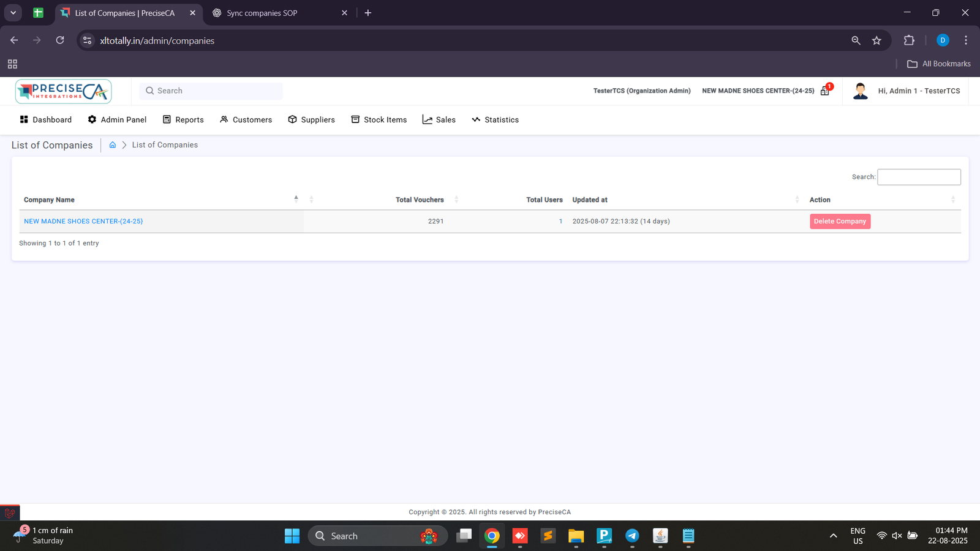Open the tab search dropdown arrow

(13, 13)
